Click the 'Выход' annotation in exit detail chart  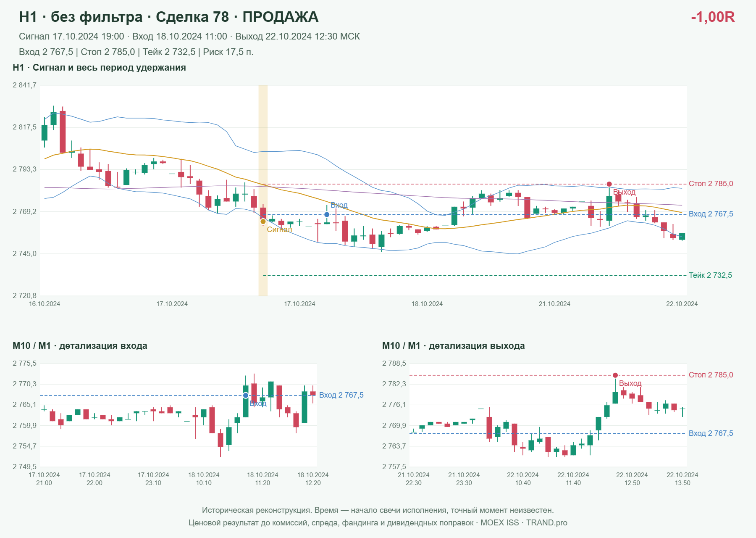coord(630,383)
